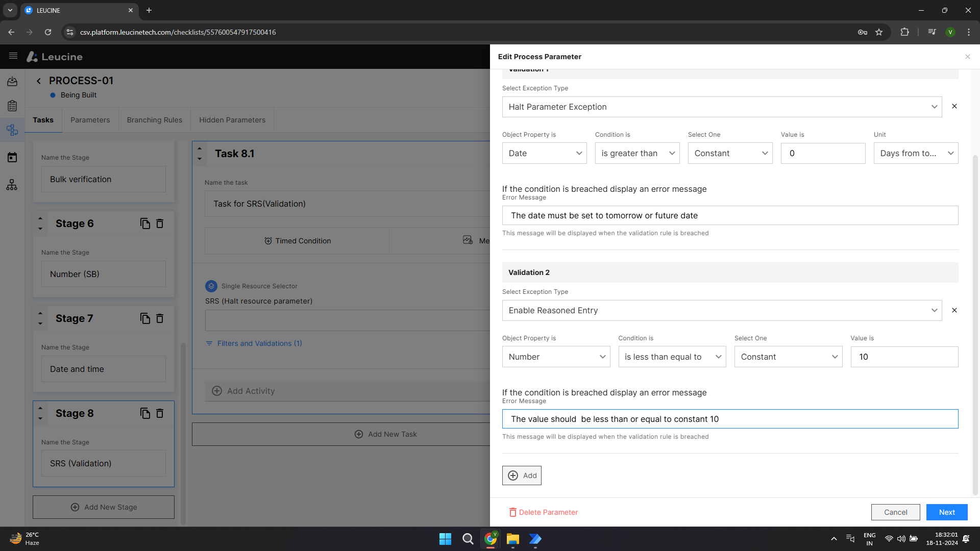Remove Validation 2 using the X icon

(954, 310)
